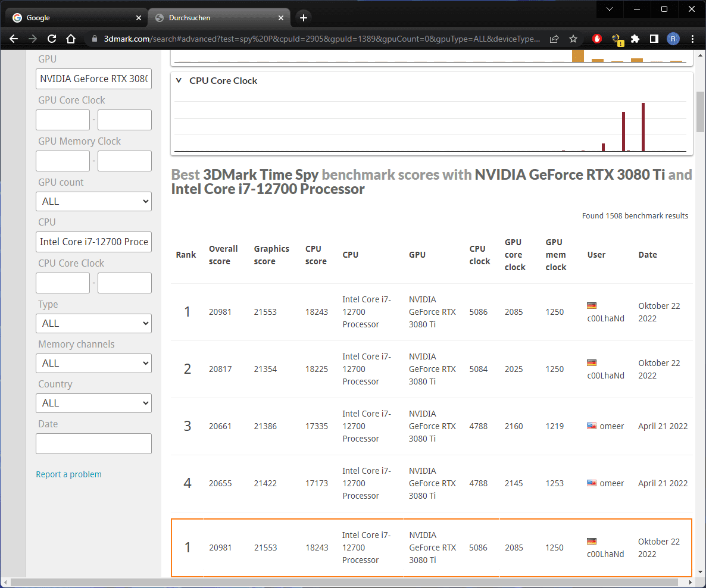This screenshot has width=706, height=588.
Task: Close the Durchsuchen tab
Action: pos(280,18)
